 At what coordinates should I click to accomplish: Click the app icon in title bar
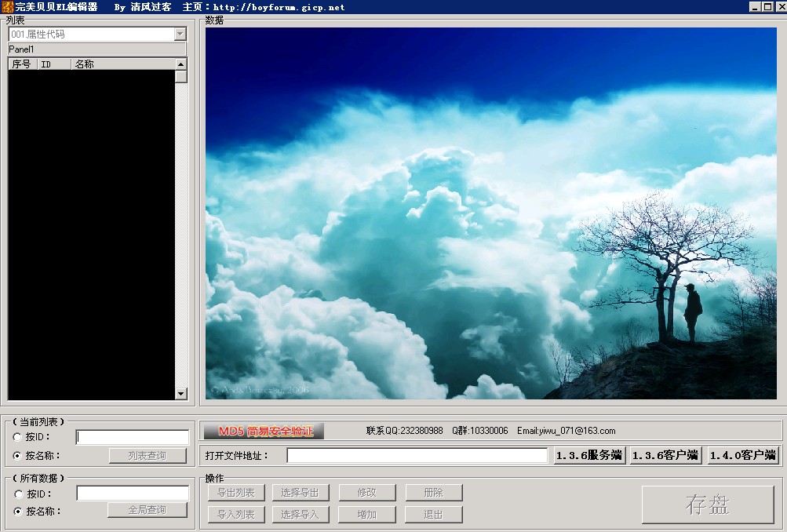point(7,6)
